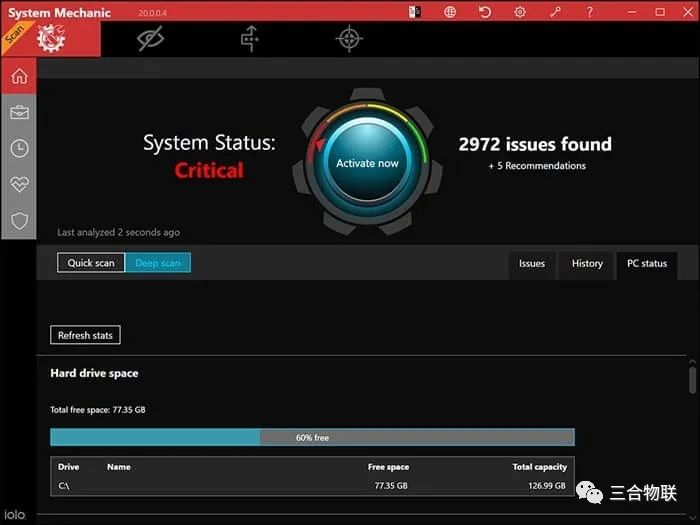Open the History tab

(587, 264)
